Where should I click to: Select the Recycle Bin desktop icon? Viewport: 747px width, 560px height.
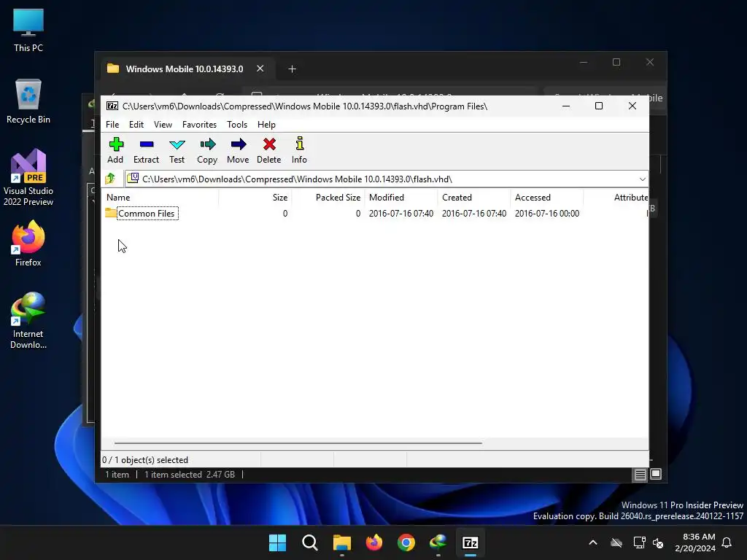pos(28,101)
